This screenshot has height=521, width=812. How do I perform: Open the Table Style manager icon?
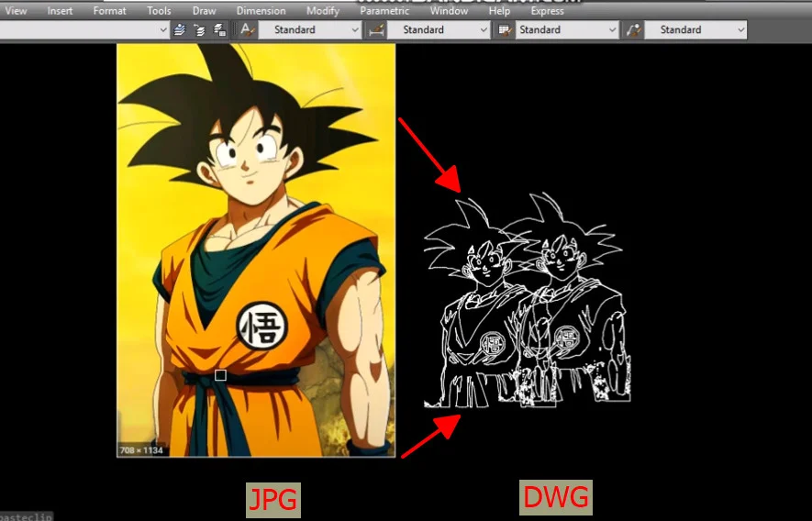point(505,30)
